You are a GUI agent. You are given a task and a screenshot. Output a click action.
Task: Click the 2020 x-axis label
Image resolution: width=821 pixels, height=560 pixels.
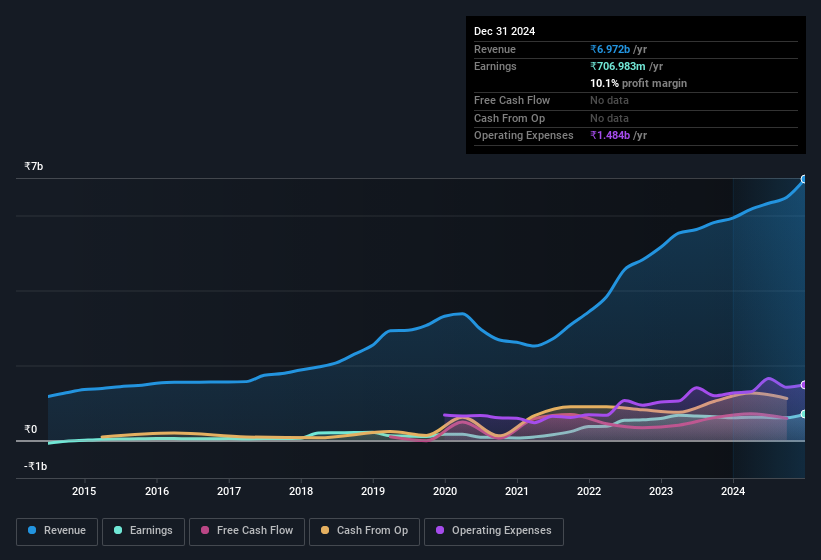445,491
